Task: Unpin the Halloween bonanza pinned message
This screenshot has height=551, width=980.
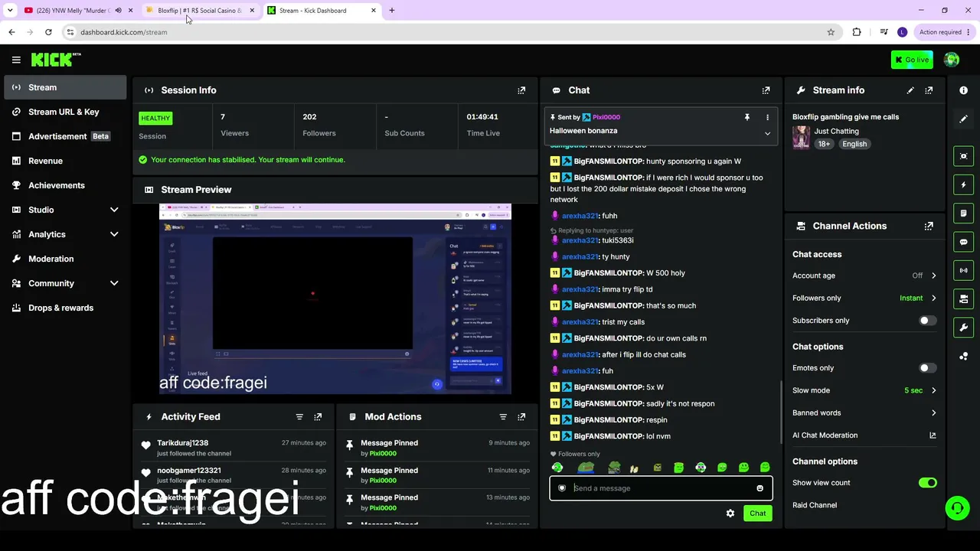Action: click(746, 117)
